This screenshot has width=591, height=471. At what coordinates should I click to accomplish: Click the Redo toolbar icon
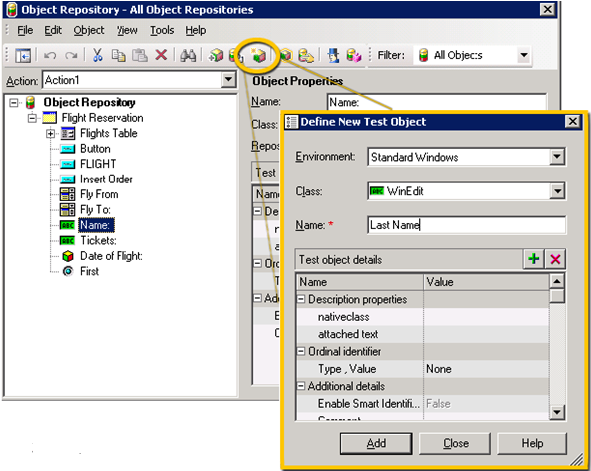pos(71,56)
